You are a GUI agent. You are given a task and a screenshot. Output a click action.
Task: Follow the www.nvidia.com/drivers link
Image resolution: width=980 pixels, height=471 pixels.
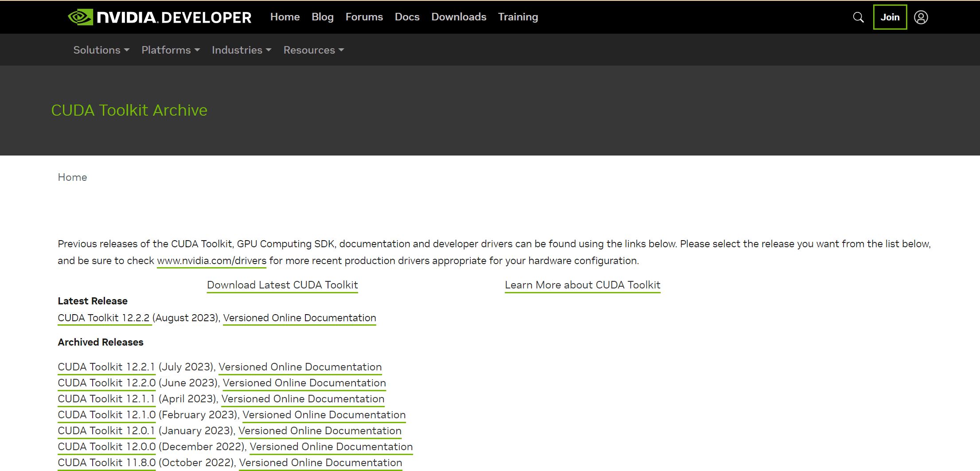point(211,261)
